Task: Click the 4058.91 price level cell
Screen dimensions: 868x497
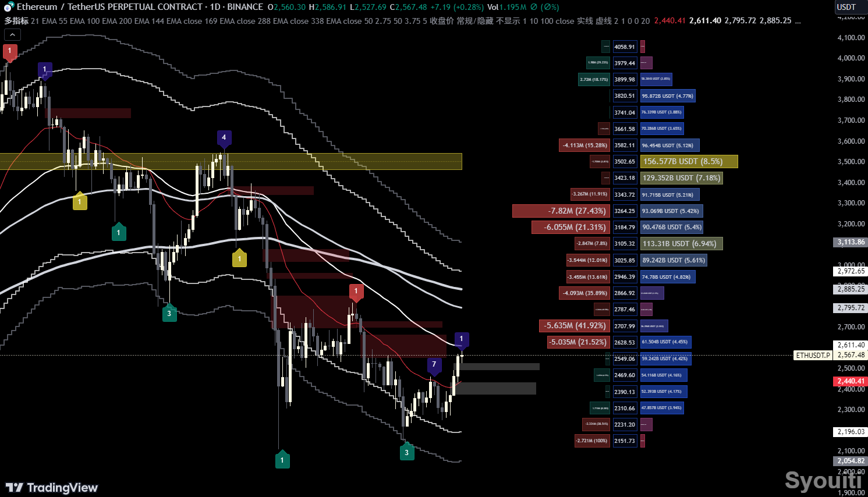Action: [x=625, y=47]
